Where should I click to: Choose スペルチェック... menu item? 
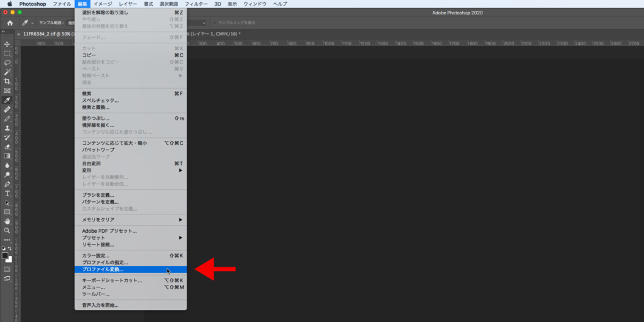(x=131, y=100)
